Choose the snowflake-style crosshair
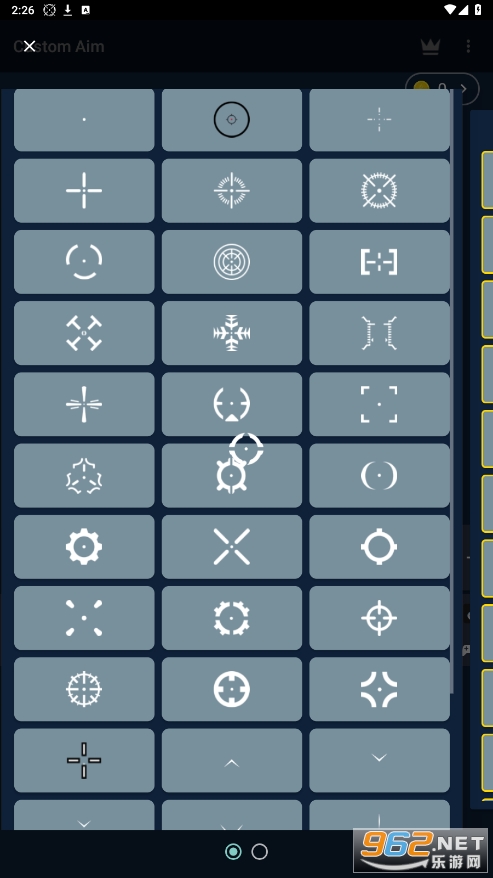Image resolution: width=493 pixels, height=878 pixels. [231, 333]
